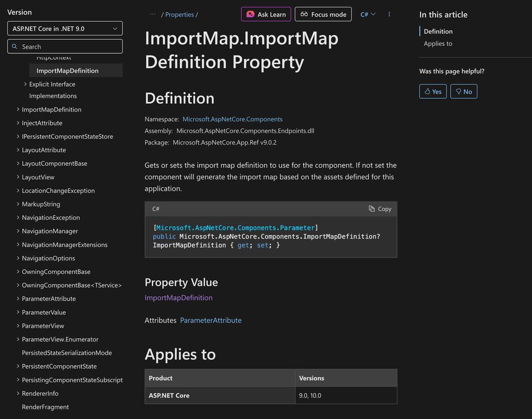Expand the OwningComponentBase chevron

[x=18, y=272]
